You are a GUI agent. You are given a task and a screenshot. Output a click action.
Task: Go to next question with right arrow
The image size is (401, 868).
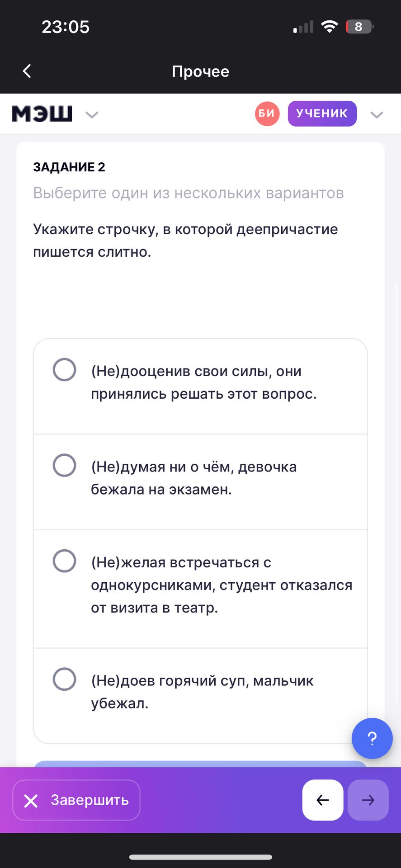368,800
